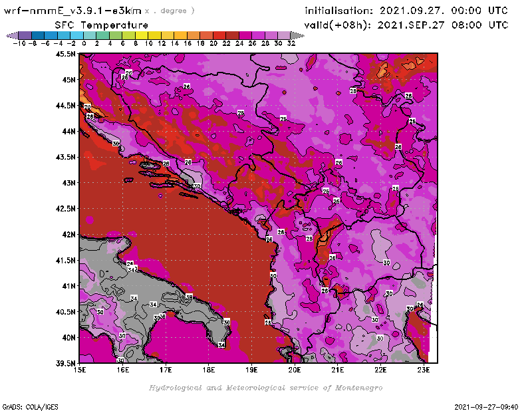Viewport: 532px width, 411px height.
Task: Click the model title wrf-nmmE_v3.9.1-e3km
Action: click(72, 11)
